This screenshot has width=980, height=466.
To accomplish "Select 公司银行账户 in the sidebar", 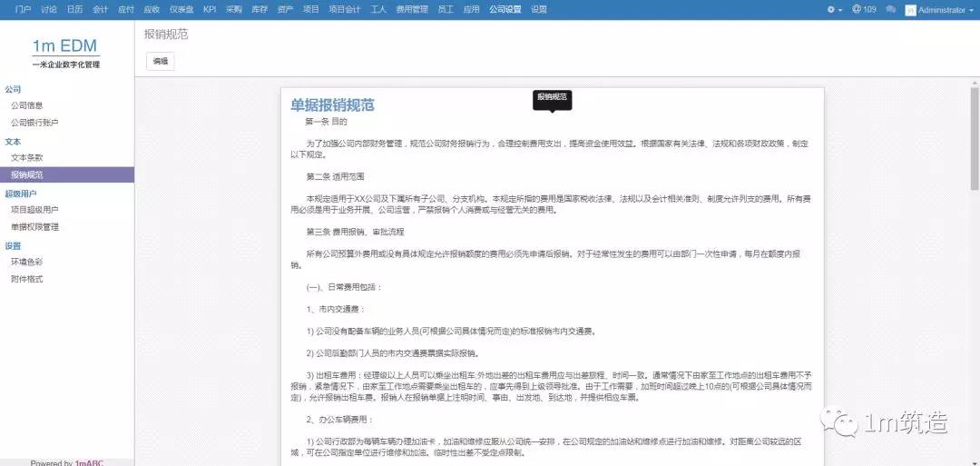I will pyautogui.click(x=34, y=122).
